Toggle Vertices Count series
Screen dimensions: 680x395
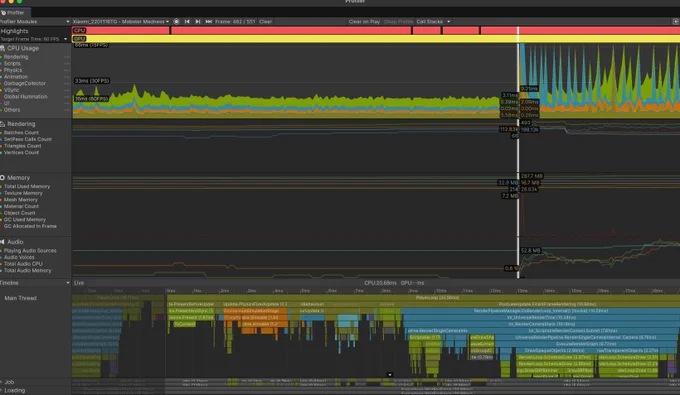click(21, 152)
